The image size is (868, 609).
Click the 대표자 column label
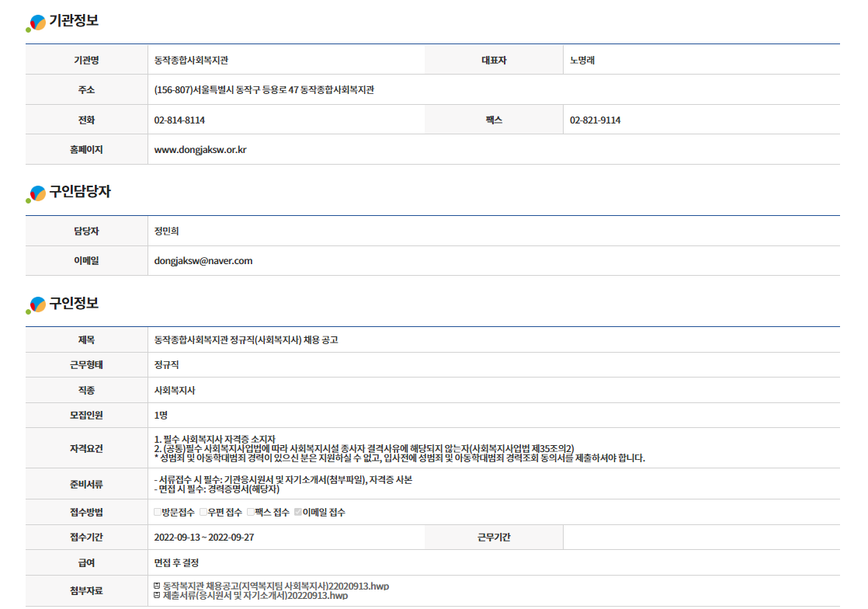pos(494,60)
